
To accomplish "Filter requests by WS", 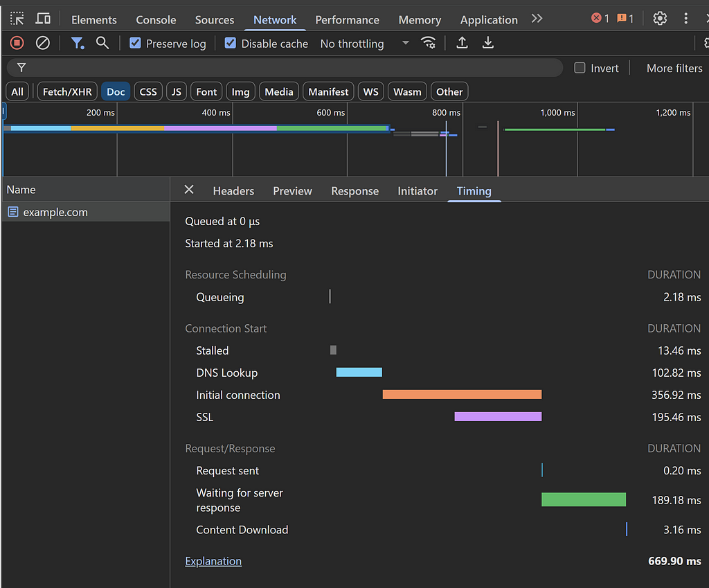I will pyautogui.click(x=371, y=92).
